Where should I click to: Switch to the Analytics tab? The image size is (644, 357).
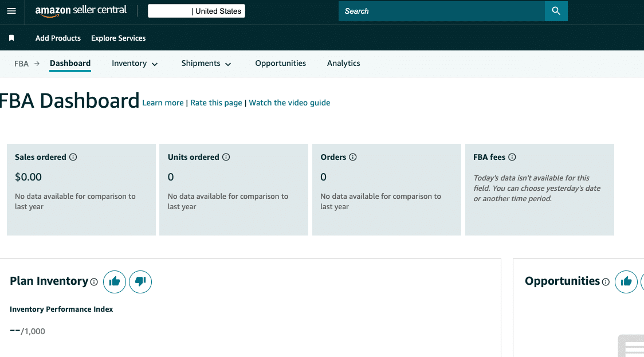[x=343, y=64]
